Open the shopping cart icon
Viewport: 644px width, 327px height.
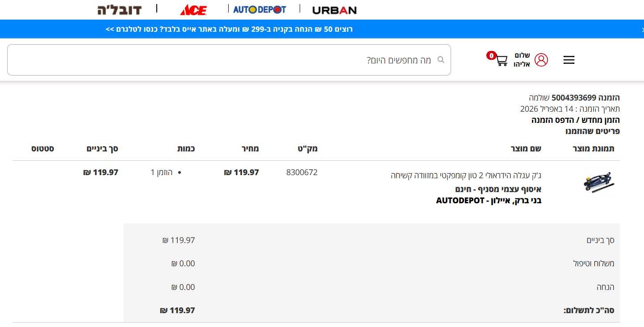(502, 60)
